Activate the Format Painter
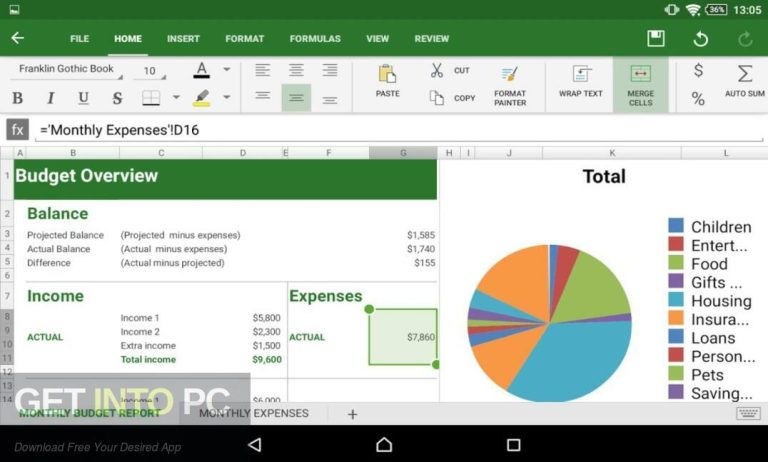768x462 pixels. [x=510, y=86]
